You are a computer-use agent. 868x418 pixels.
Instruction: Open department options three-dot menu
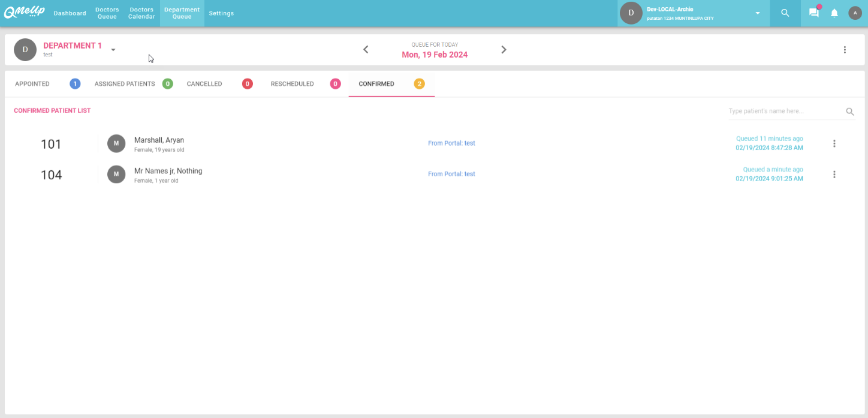pyautogui.click(x=845, y=50)
